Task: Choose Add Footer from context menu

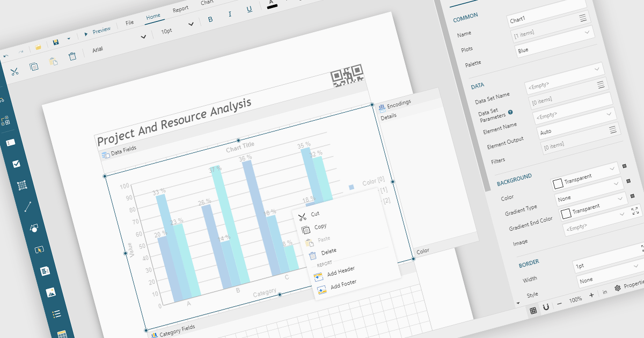Action: pyautogui.click(x=343, y=284)
